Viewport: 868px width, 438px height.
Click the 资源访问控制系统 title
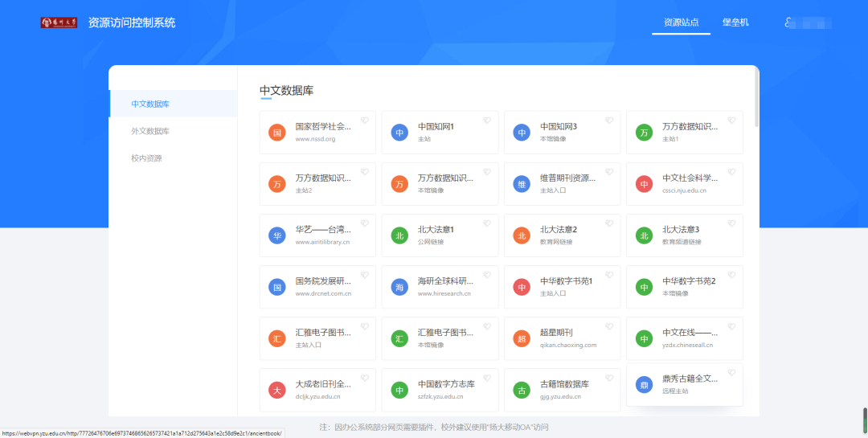[132, 23]
